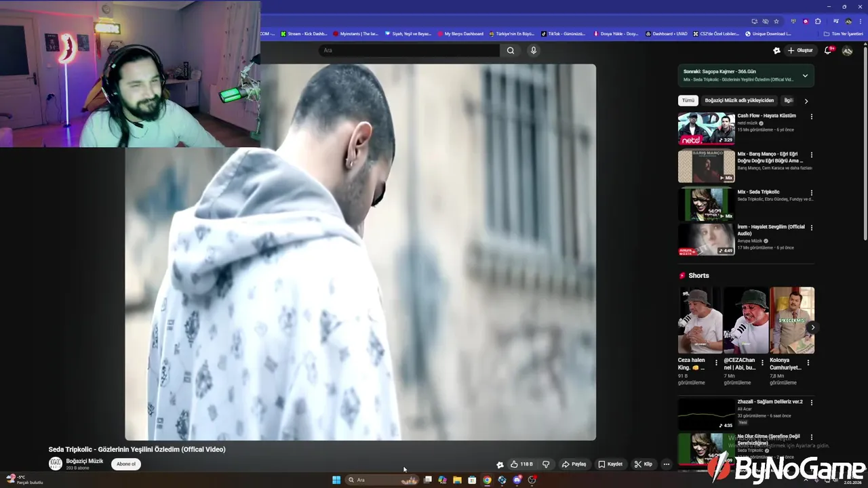The image size is (868, 488).
Task: Open İrem - Hayalet Sevgilim thumbnail
Action: pyautogui.click(x=707, y=239)
